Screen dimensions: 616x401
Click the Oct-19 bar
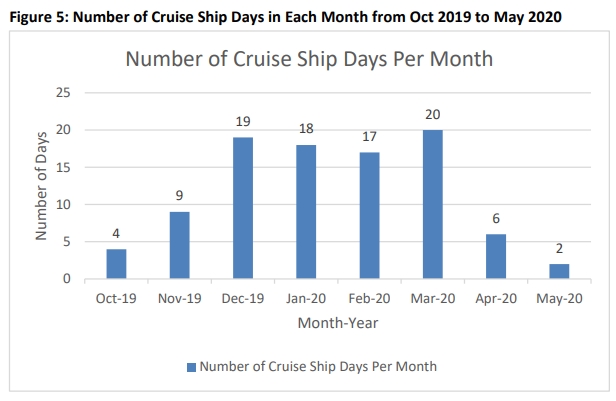click(x=116, y=264)
